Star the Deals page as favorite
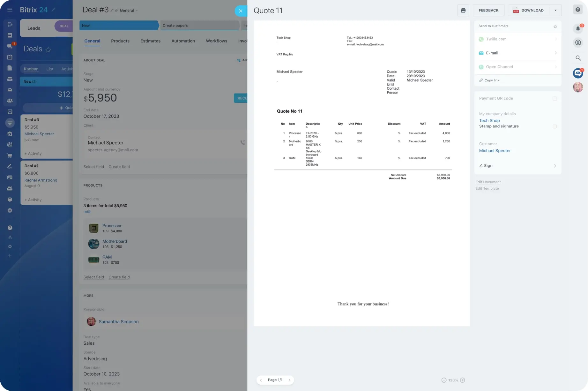Image resolution: width=588 pixels, height=391 pixels. coord(48,49)
